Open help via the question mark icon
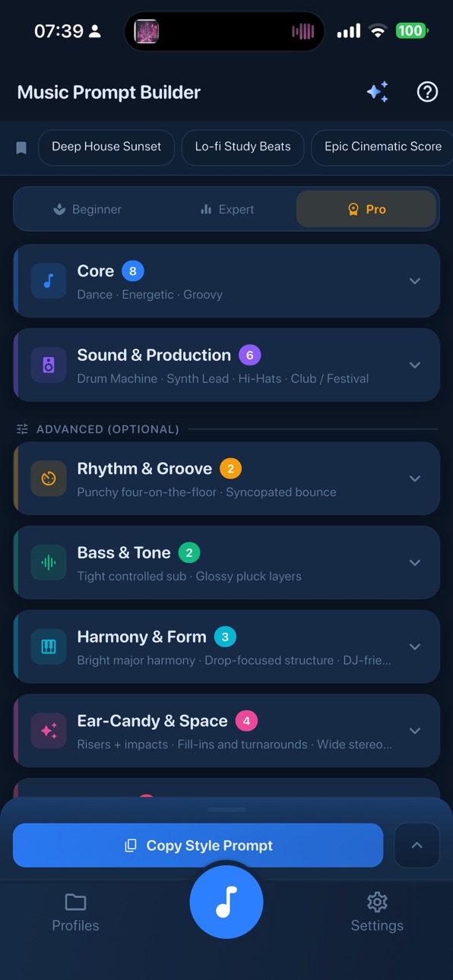Image resolution: width=453 pixels, height=980 pixels. [x=428, y=92]
